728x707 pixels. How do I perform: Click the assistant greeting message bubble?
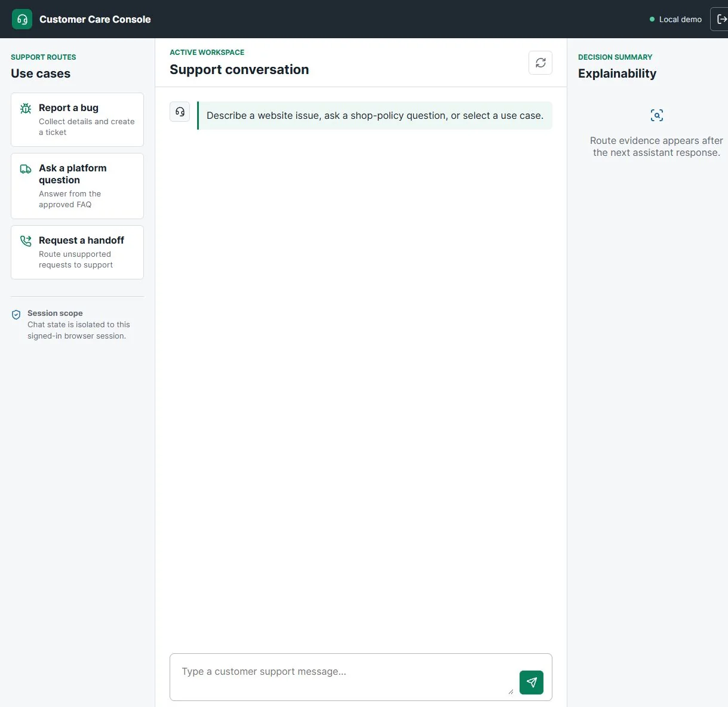pyautogui.click(x=374, y=115)
